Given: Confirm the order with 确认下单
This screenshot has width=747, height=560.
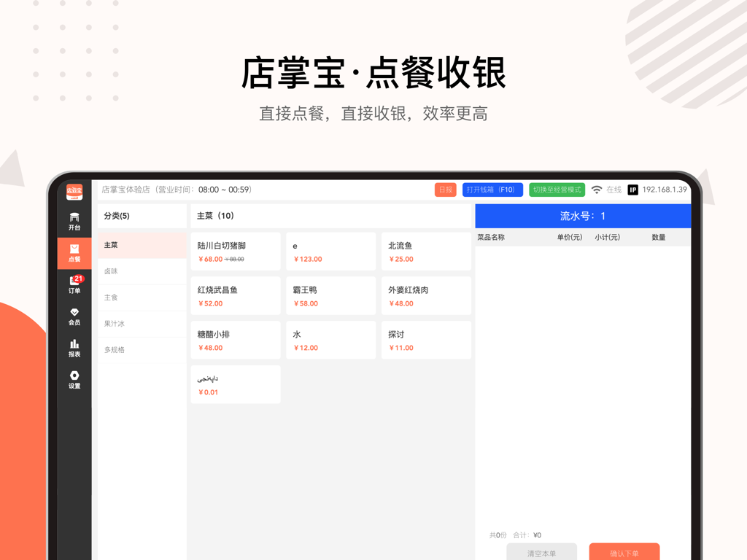Looking at the screenshot, I should pyautogui.click(x=624, y=552).
